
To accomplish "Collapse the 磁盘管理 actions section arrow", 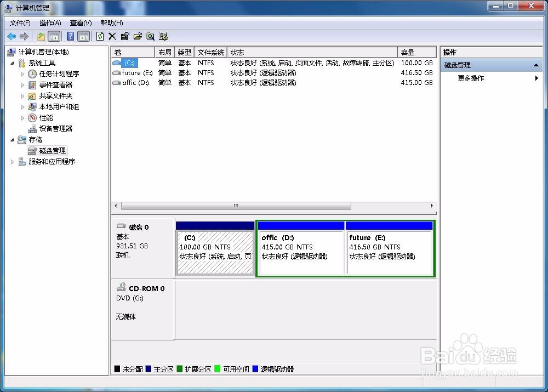I will tap(536, 65).
